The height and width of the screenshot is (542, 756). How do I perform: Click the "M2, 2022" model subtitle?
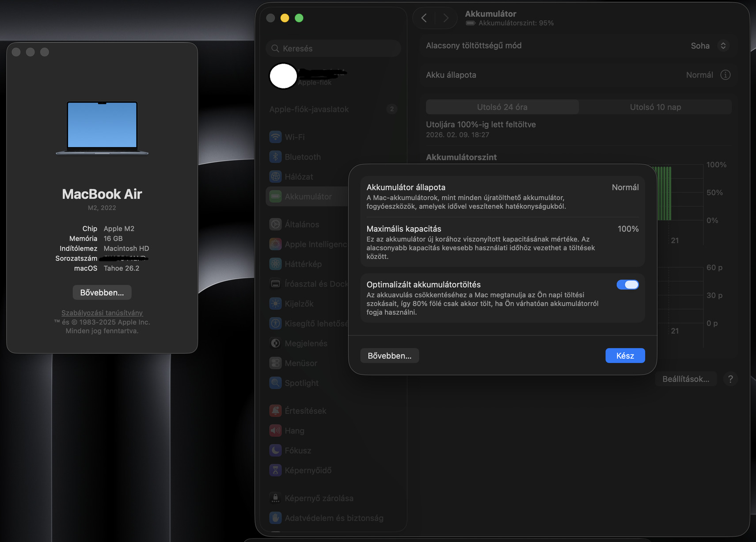click(x=102, y=208)
